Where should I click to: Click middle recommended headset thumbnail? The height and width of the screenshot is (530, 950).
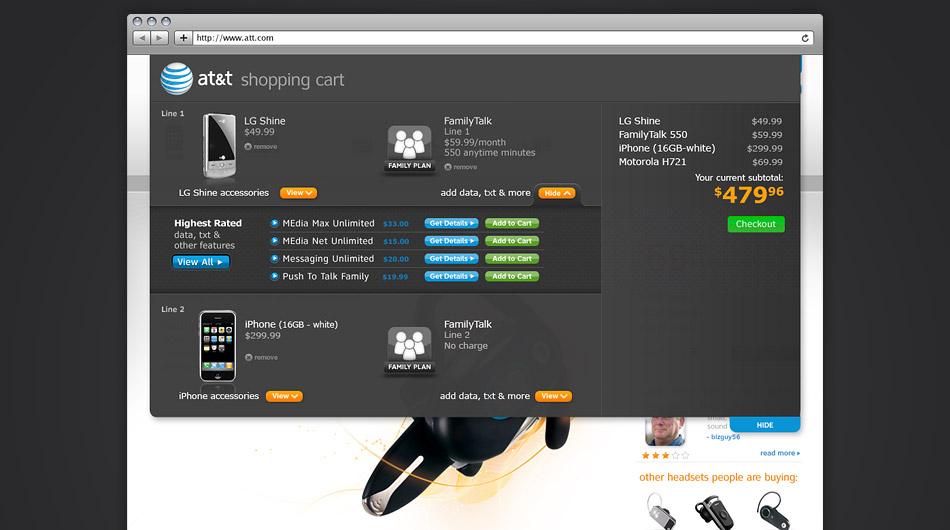pyautogui.click(x=715, y=512)
